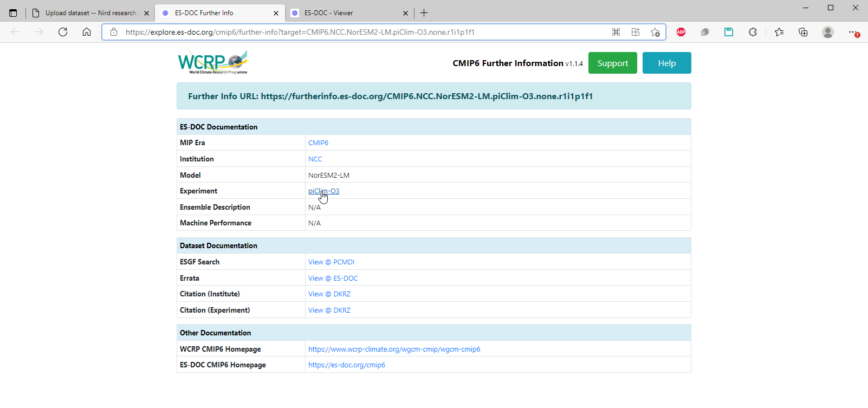The image size is (868, 408).
Task: Open the Collections icon in toolbar
Action: pyautogui.click(x=803, y=32)
